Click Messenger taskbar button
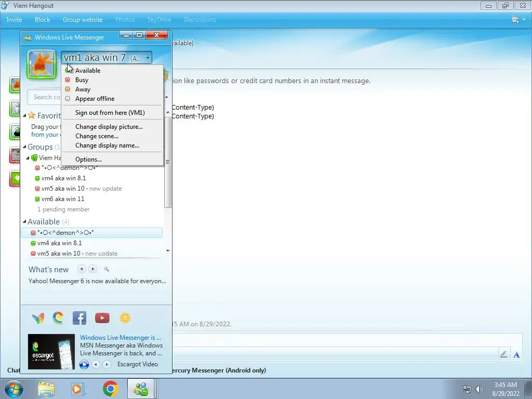This screenshot has width=532, height=399. [x=141, y=389]
